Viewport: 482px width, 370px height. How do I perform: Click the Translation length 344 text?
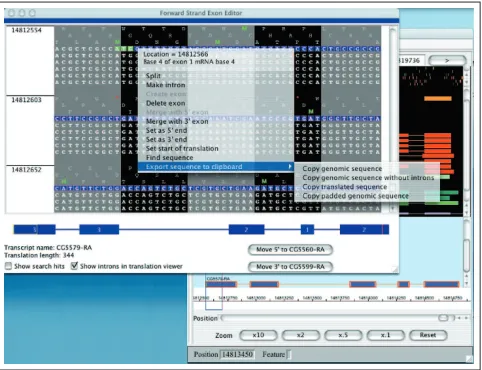point(39,255)
